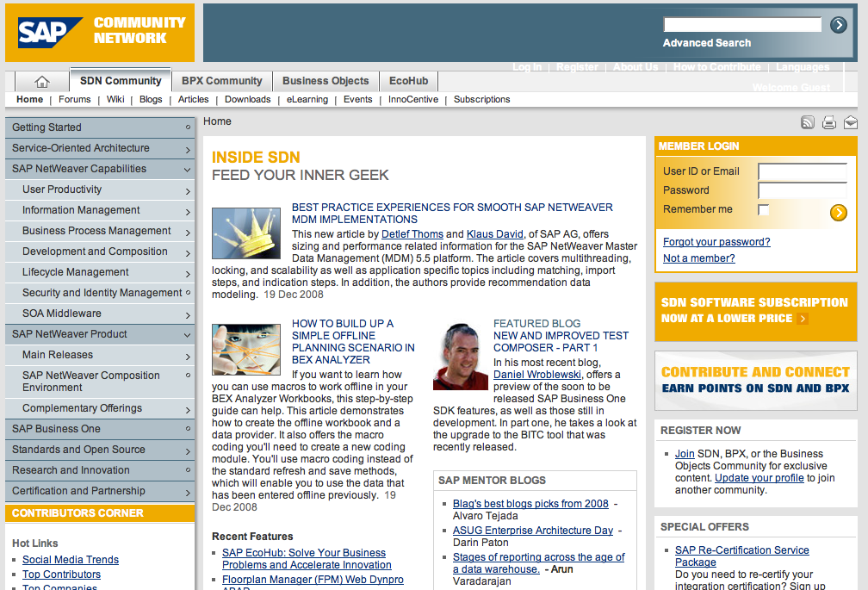
Task: Open Detlef Thoms author link
Action: tap(412, 234)
